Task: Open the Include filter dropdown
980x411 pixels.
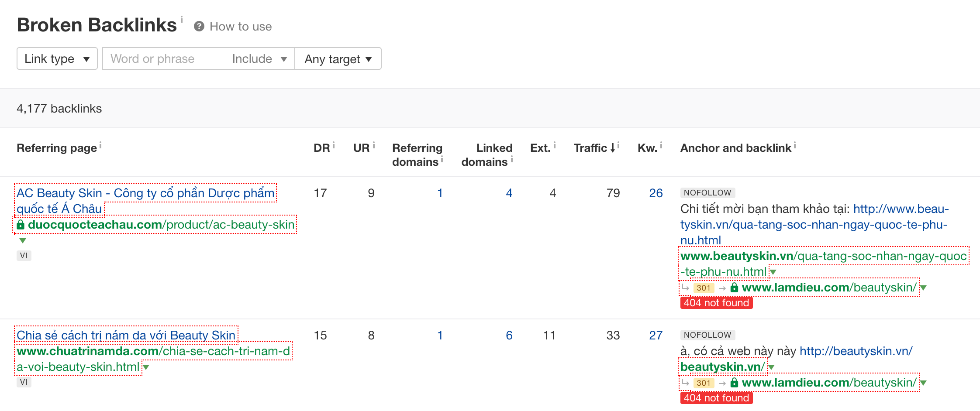Action: click(x=260, y=59)
